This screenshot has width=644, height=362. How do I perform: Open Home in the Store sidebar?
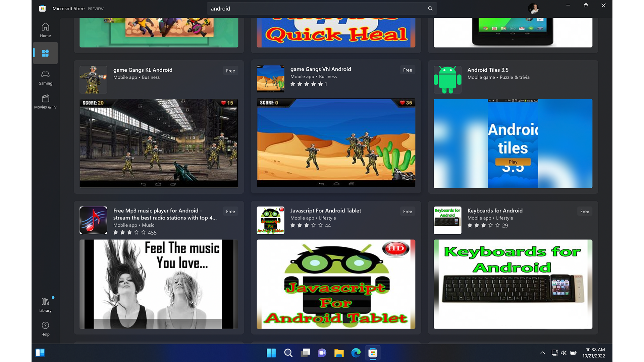coord(45,30)
